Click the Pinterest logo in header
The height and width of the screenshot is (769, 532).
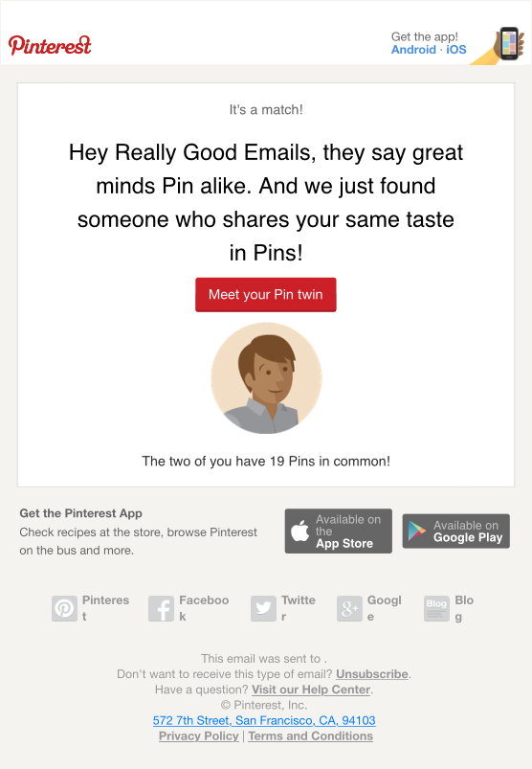pos(50,45)
